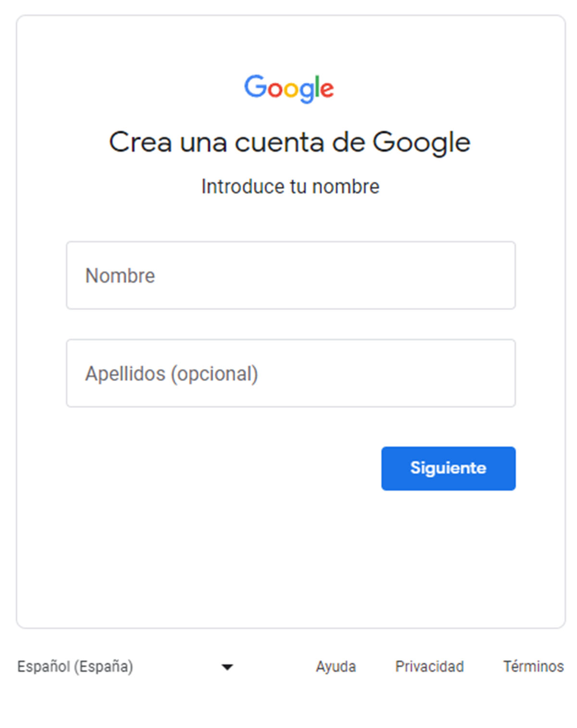Open the Términos link
This screenshot has height=728, width=577.
(x=533, y=666)
